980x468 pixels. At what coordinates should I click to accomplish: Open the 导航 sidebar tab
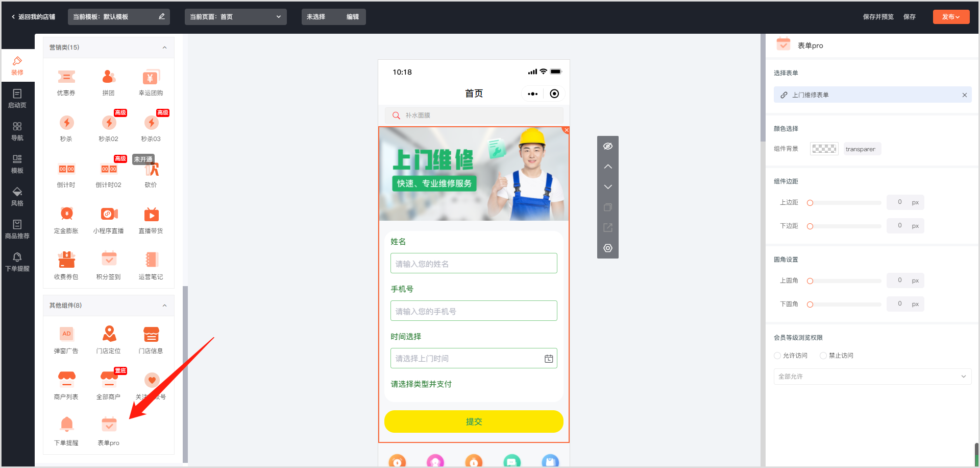click(x=17, y=131)
